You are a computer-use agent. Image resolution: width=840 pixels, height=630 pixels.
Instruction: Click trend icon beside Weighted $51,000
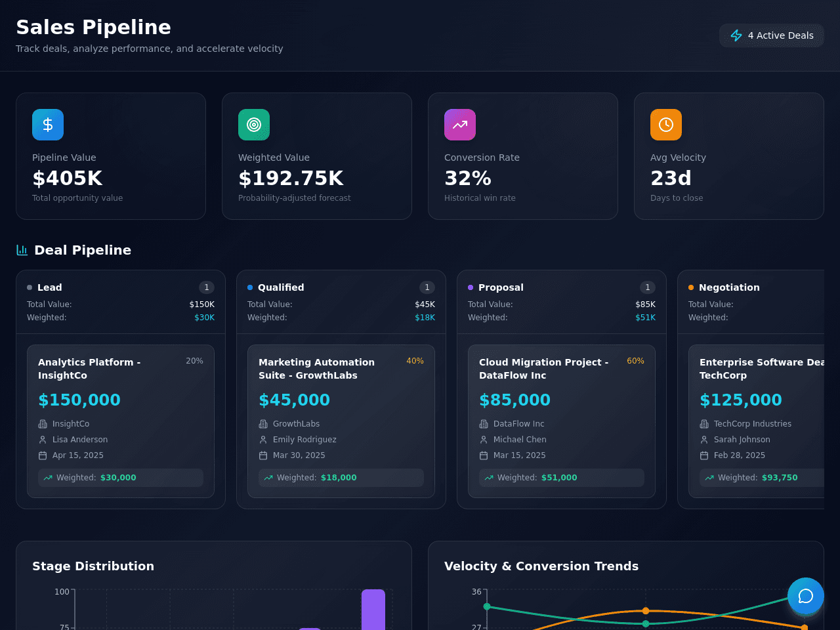click(489, 478)
